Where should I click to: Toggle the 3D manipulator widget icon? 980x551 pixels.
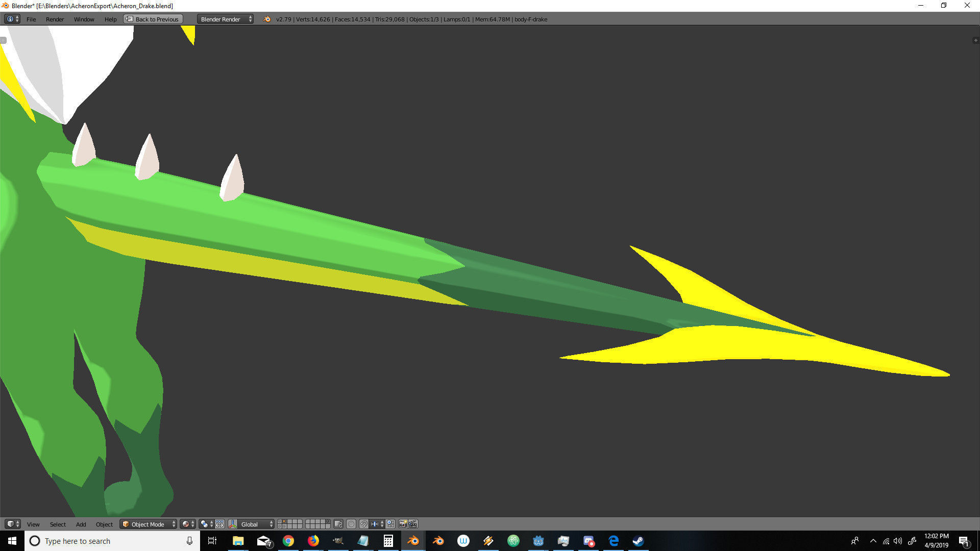pyautogui.click(x=233, y=524)
